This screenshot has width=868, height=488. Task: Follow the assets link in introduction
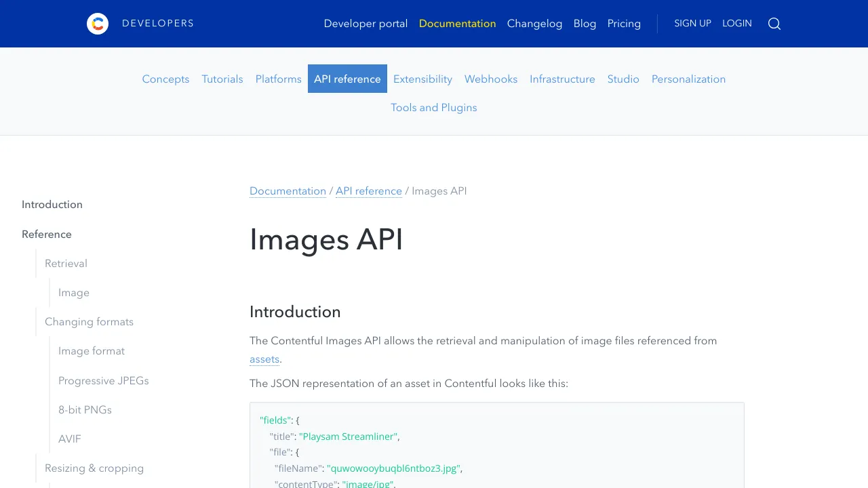(x=264, y=359)
